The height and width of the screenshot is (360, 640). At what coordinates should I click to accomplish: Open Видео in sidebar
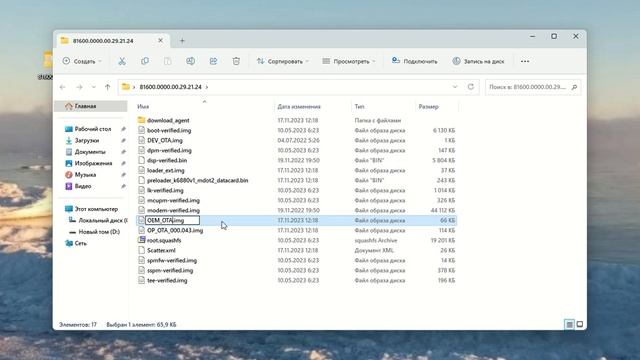[x=82, y=186]
